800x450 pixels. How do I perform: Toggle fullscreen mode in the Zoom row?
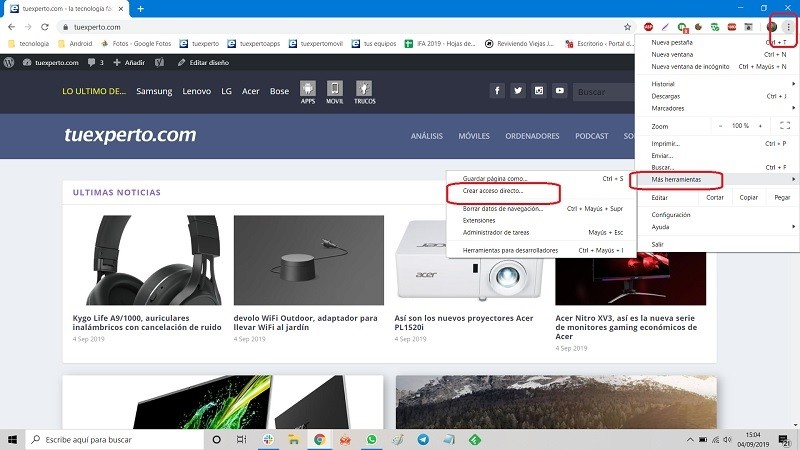(x=785, y=126)
